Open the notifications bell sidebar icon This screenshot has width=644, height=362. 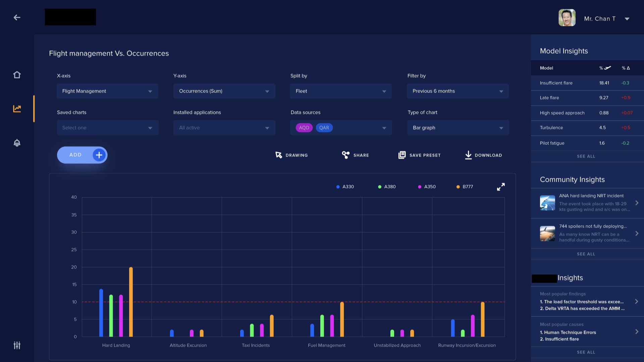tap(17, 143)
